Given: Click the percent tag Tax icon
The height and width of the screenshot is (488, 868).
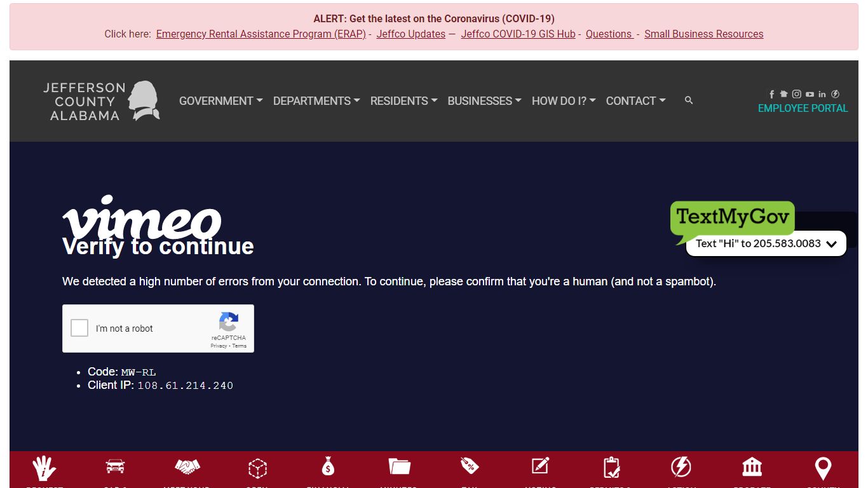Looking at the screenshot, I should coord(470,466).
